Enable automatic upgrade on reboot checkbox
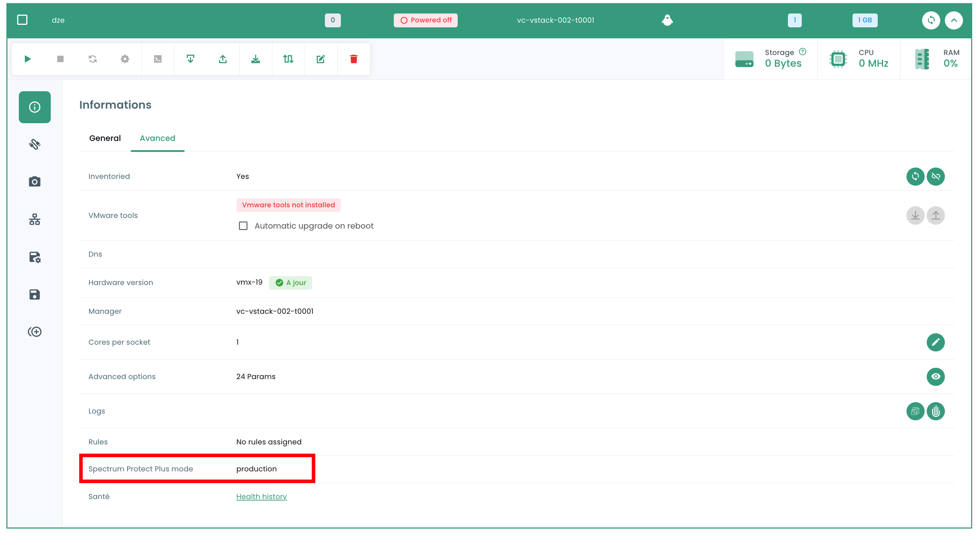The width and height of the screenshot is (980, 536). 243,226
